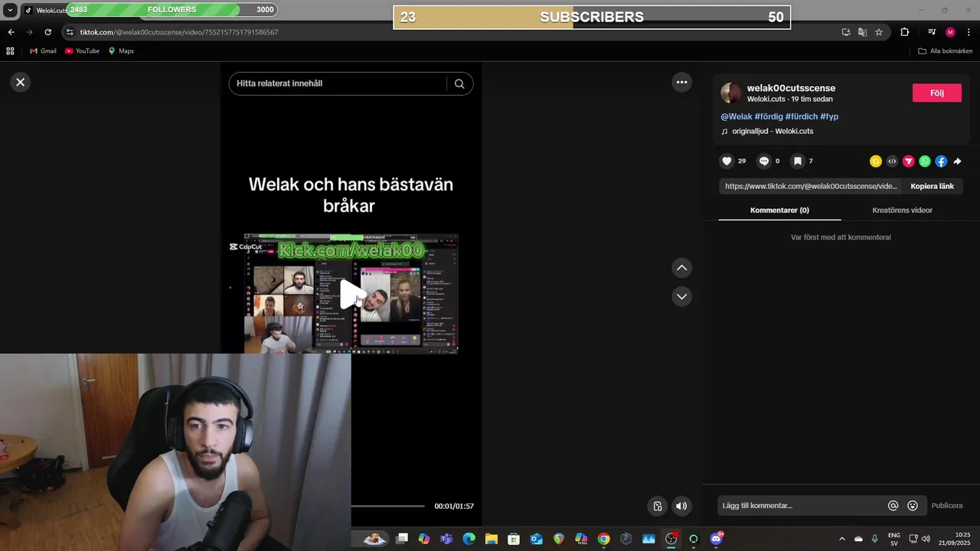Bookmark page with star icon
This screenshot has height=551, width=980.
[879, 32]
